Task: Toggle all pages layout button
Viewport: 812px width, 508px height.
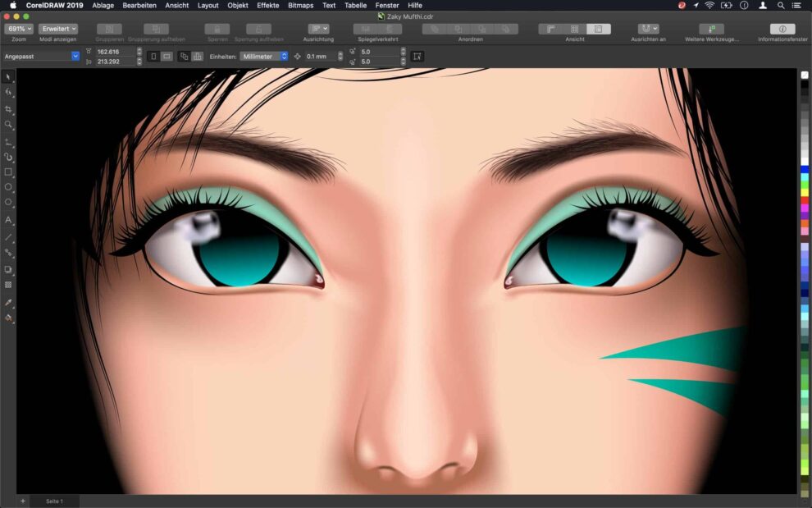Action: pyautogui.click(x=184, y=56)
